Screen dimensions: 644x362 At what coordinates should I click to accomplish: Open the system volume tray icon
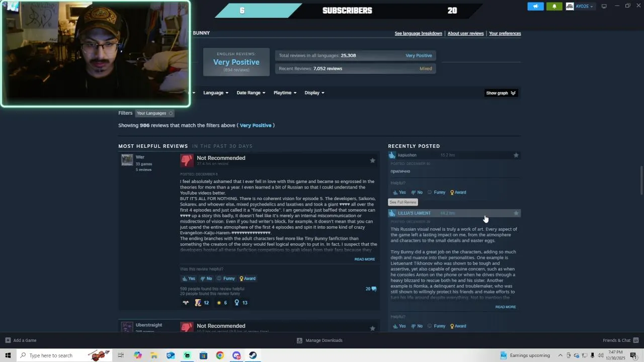point(601,355)
